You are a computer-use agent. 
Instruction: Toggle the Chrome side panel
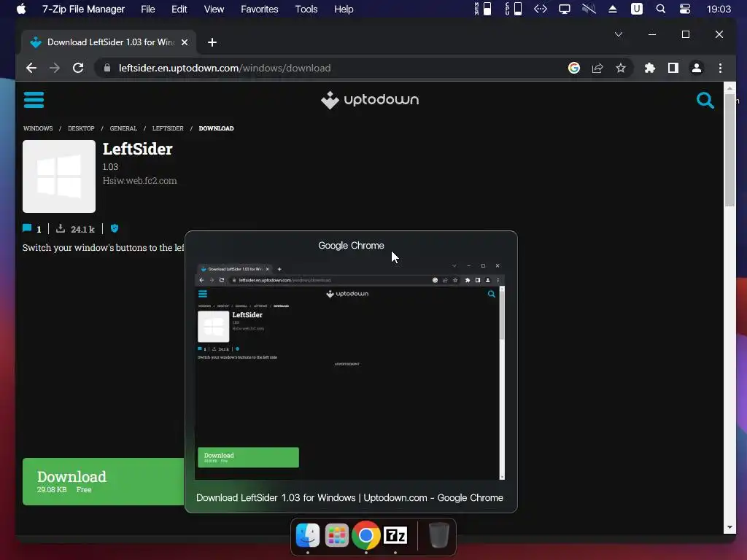click(x=673, y=68)
